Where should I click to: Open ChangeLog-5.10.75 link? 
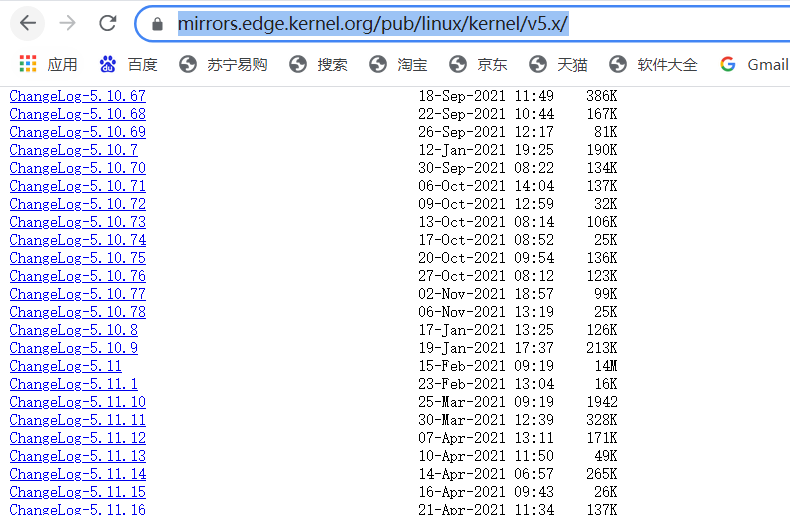pos(78,258)
